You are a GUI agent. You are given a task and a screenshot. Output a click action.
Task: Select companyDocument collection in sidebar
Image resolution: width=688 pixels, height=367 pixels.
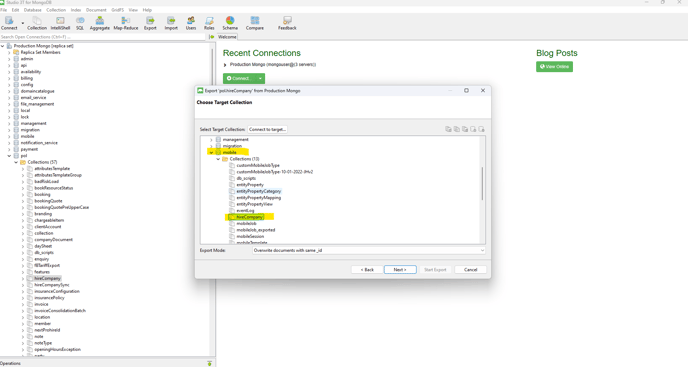pos(54,240)
